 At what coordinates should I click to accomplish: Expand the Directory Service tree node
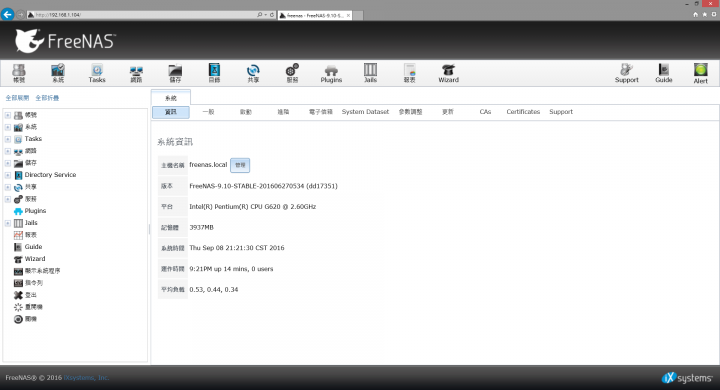[8, 175]
